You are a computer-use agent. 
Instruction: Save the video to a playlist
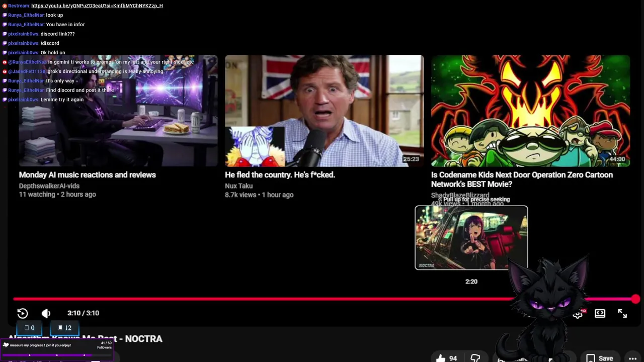click(x=600, y=358)
